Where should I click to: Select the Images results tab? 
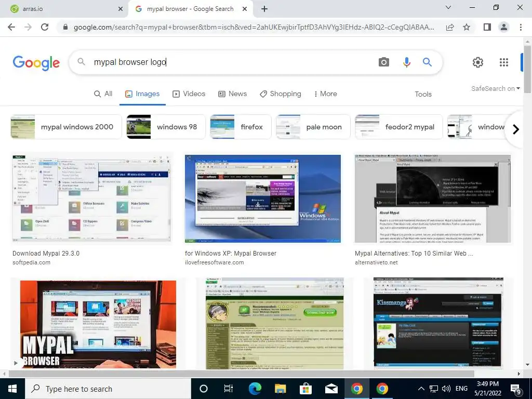pyautogui.click(x=142, y=94)
